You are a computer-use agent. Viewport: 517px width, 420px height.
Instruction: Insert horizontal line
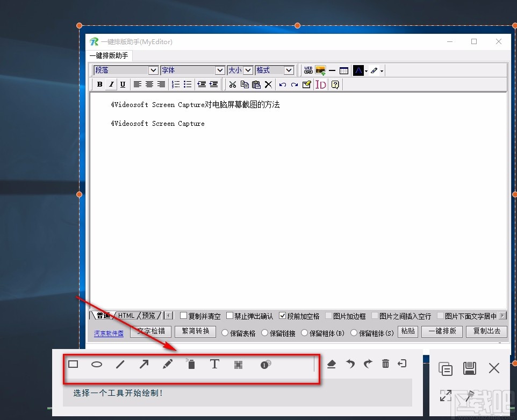[x=332, y=70]
